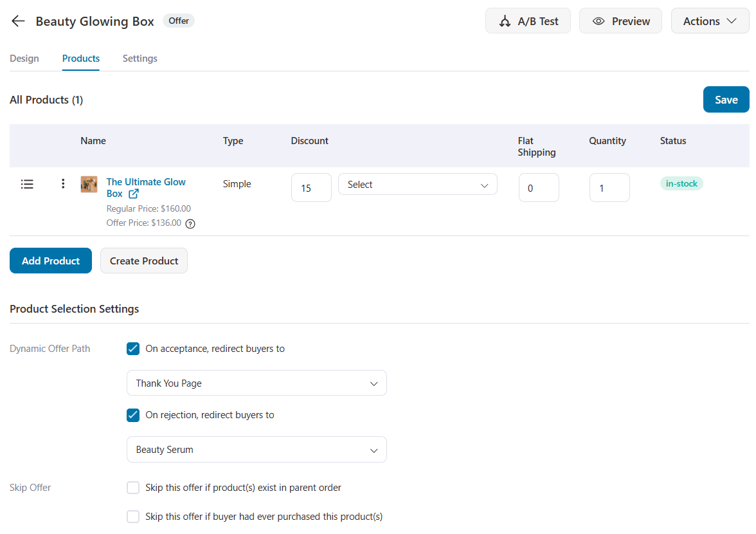Click the All Products (1) heading
Image resolution: width=756 pixels, height=534 pixels.
(46, 100)
